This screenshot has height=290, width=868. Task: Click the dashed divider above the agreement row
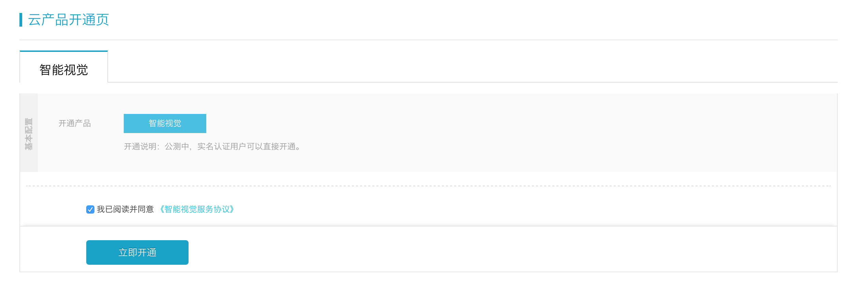click(429, 186)
